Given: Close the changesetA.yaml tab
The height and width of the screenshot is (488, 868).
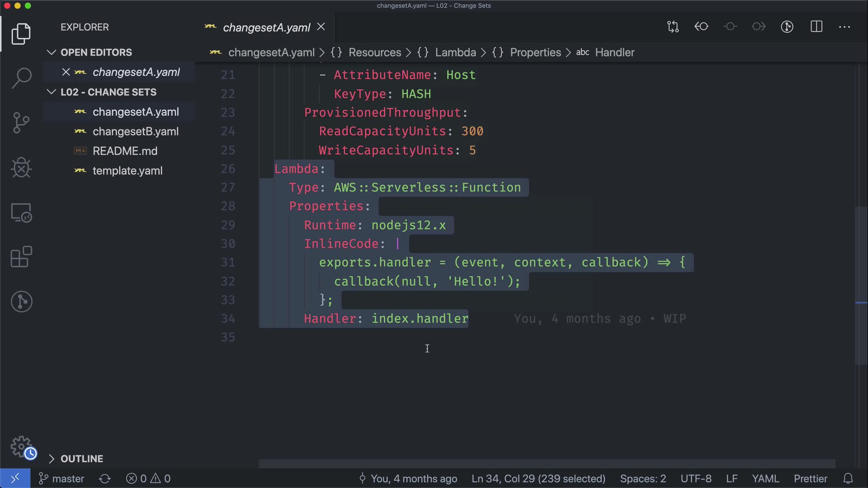Looking at the screenshot, I should (321, 27).
